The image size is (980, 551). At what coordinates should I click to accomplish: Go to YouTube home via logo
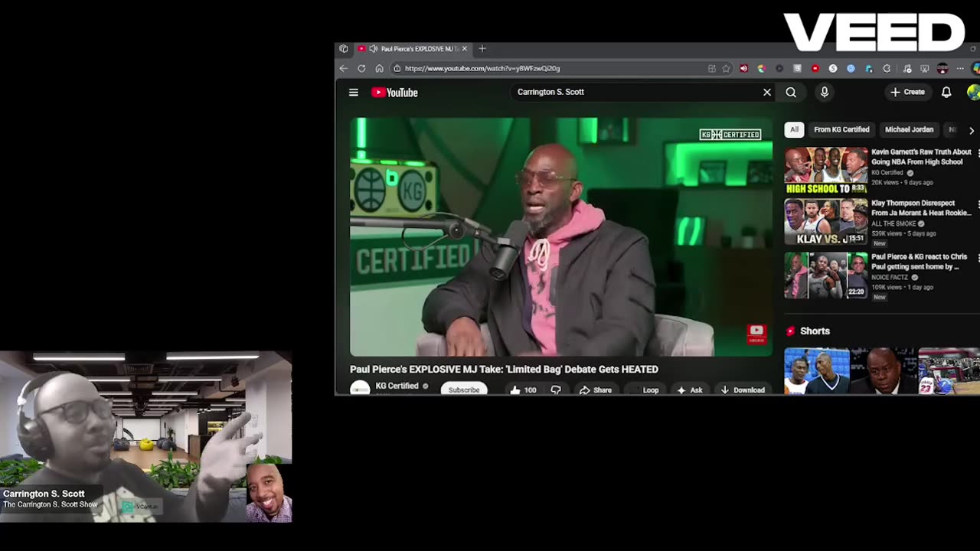[395, 93]
